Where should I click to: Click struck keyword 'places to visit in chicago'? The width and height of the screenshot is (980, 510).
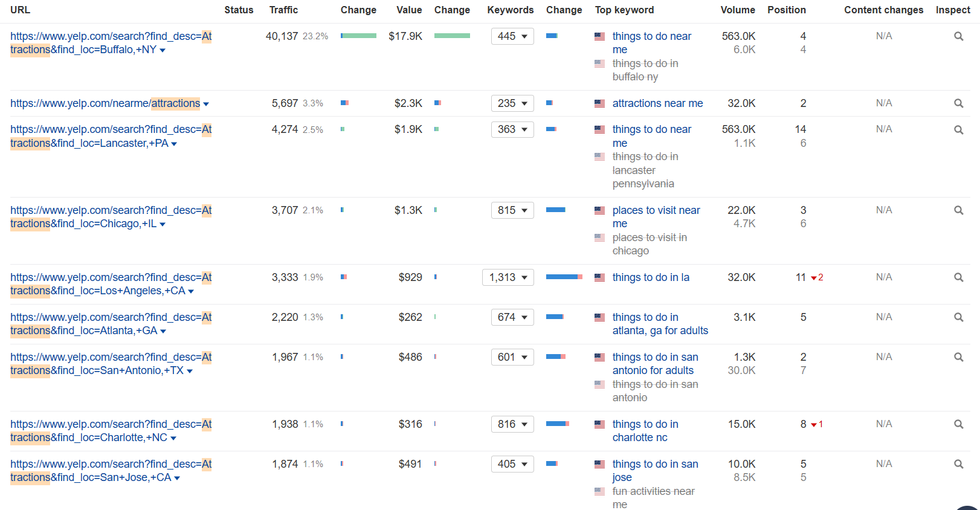click(650, 244)
